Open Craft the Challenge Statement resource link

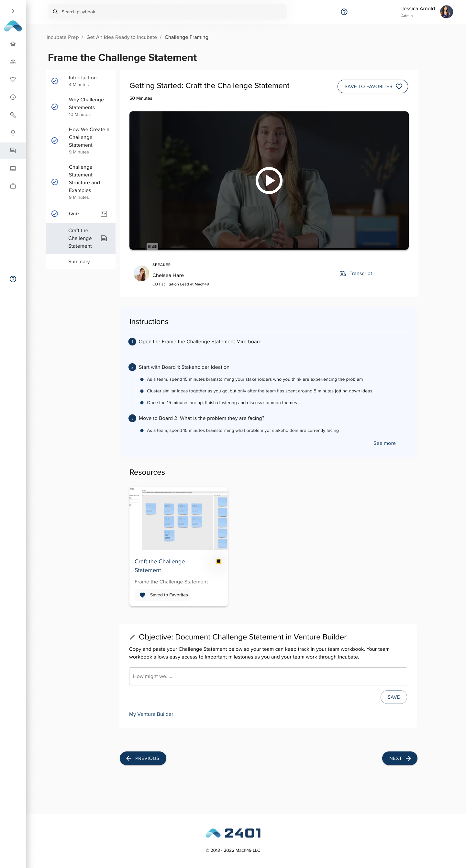coord(160,566)
